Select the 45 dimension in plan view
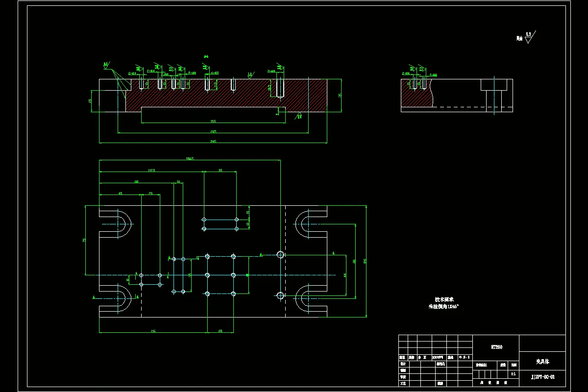 [120, 194]
